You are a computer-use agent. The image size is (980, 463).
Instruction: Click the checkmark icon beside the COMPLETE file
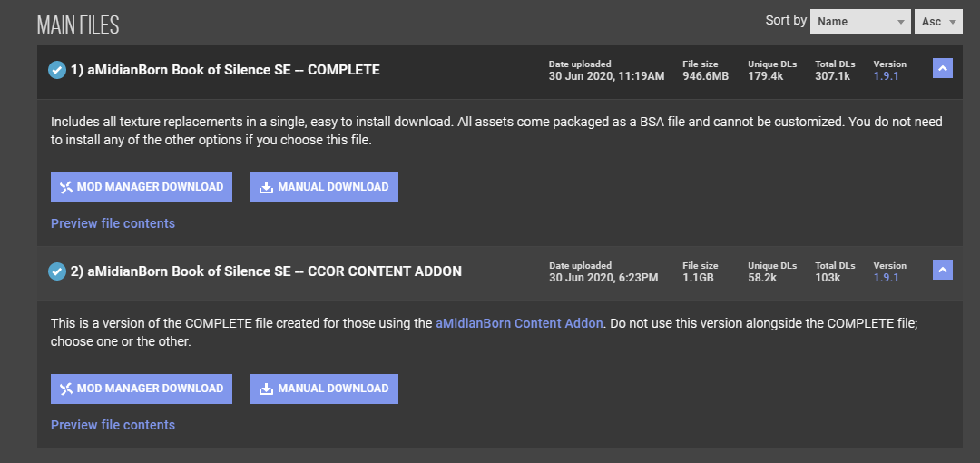[x=57, y=70]
